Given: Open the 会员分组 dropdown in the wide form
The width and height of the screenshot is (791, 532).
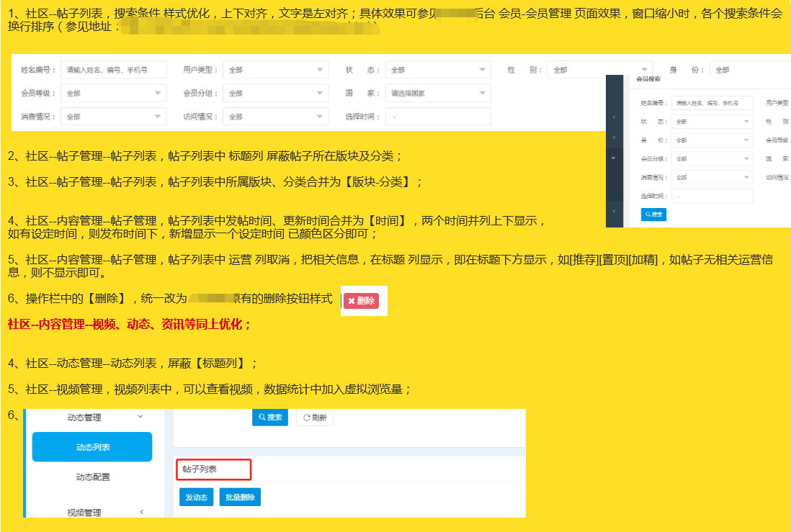Looking at the screenshot, I should tap(275, 93).
